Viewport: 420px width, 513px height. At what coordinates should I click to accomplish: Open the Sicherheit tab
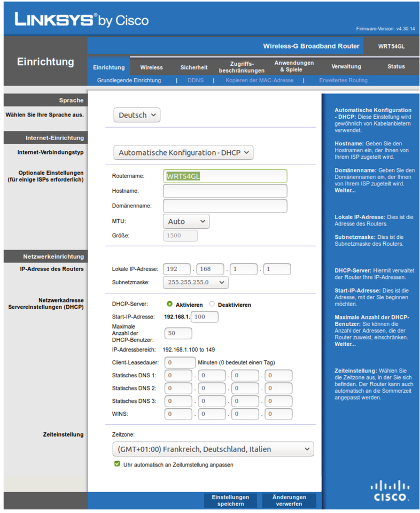pyautogui.click(x=193, y=67)
